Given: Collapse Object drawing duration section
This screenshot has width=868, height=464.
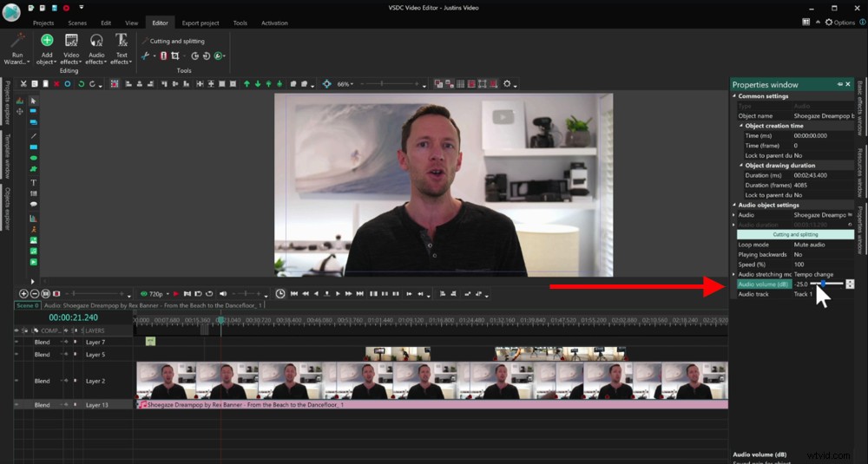Looking at the screenshot, I should [x=741, y=166].
